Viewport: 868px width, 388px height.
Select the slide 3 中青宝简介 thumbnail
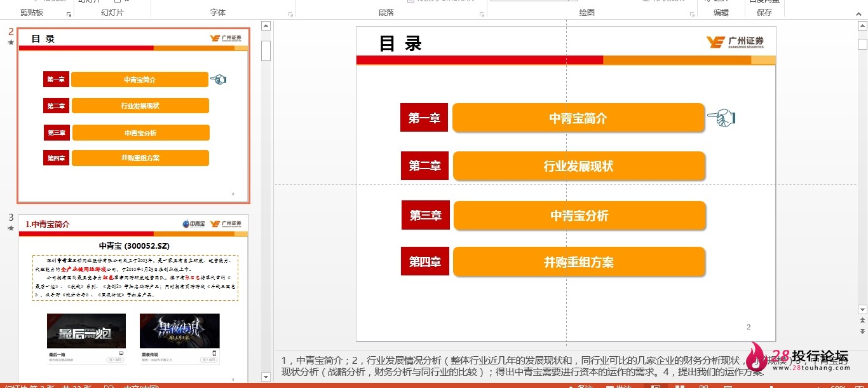point(133,299)
